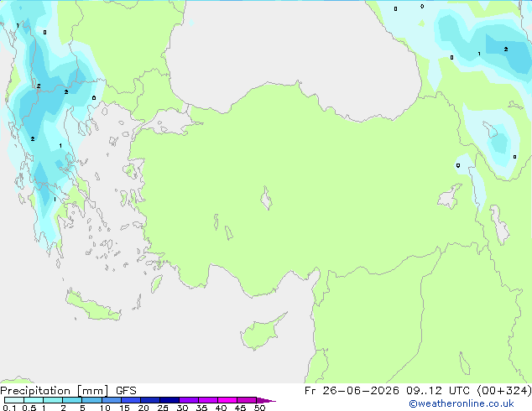Click the date '26-06-2026' in the caption
This screenshot has height=411, width=532.
tap(361, 391)
